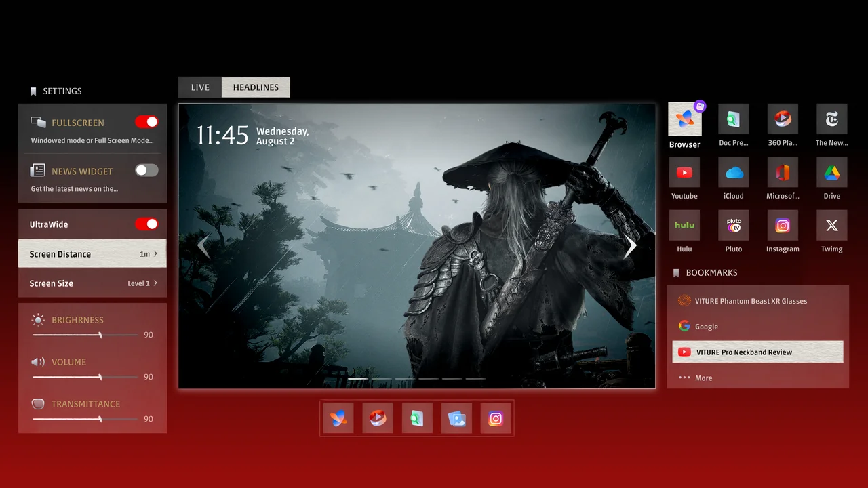Screen dimensions: 868x488
Task: Click the Bookmarks header icon
Action: 676,272
